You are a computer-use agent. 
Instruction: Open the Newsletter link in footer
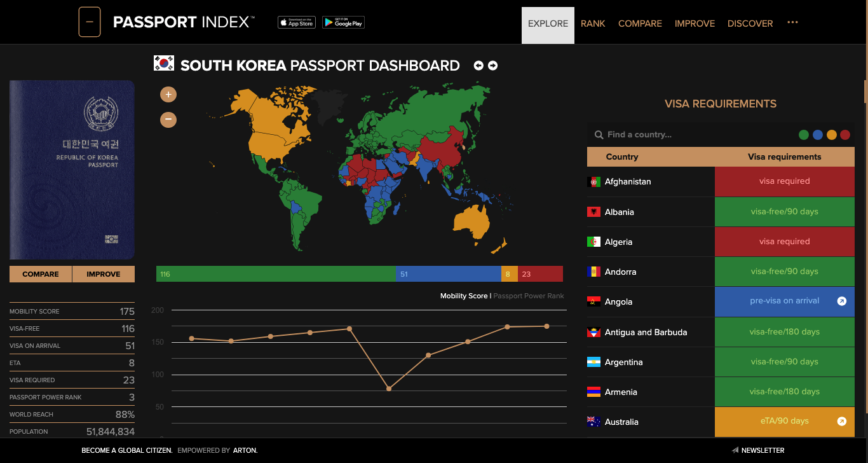pyautogui.click(x=758, y=450)
